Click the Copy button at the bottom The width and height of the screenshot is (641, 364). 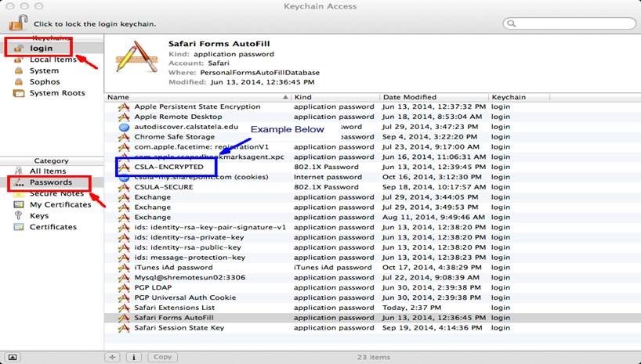pyautogui.click(x=163, y=357)
